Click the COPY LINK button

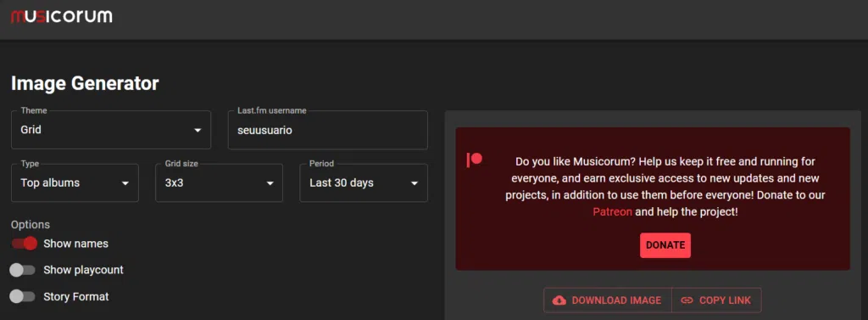pos(716,300)
